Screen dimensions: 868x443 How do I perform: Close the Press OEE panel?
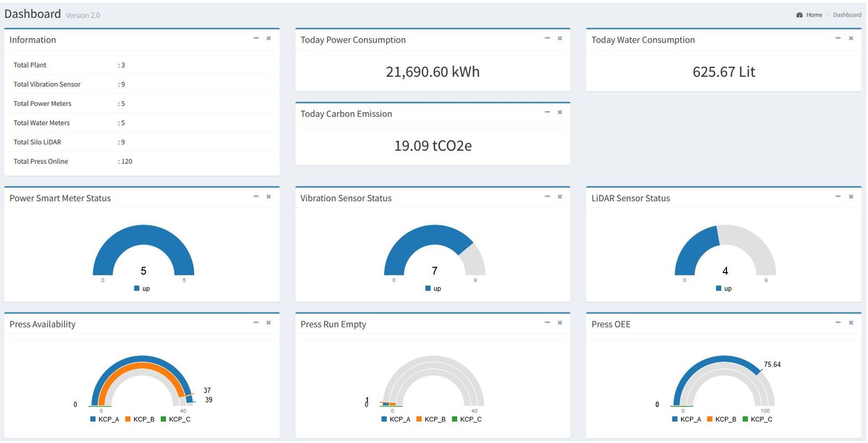tap(851, 322)
